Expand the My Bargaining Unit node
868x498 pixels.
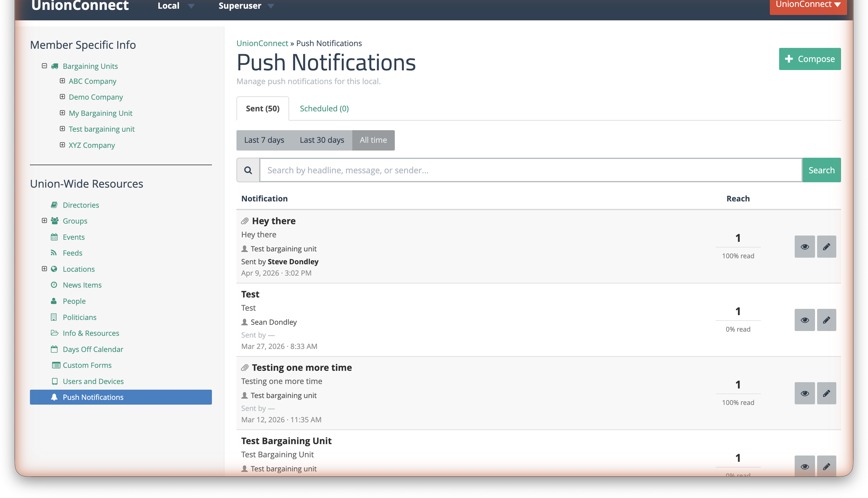coord(62,113)
